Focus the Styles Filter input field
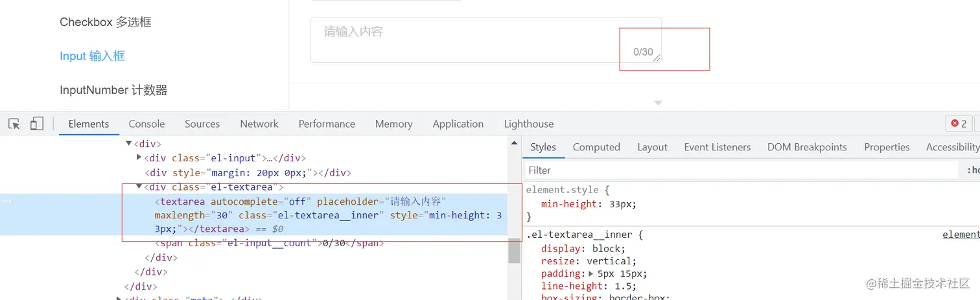The width and height of the screenshot is (980, 300). point(741,170)
